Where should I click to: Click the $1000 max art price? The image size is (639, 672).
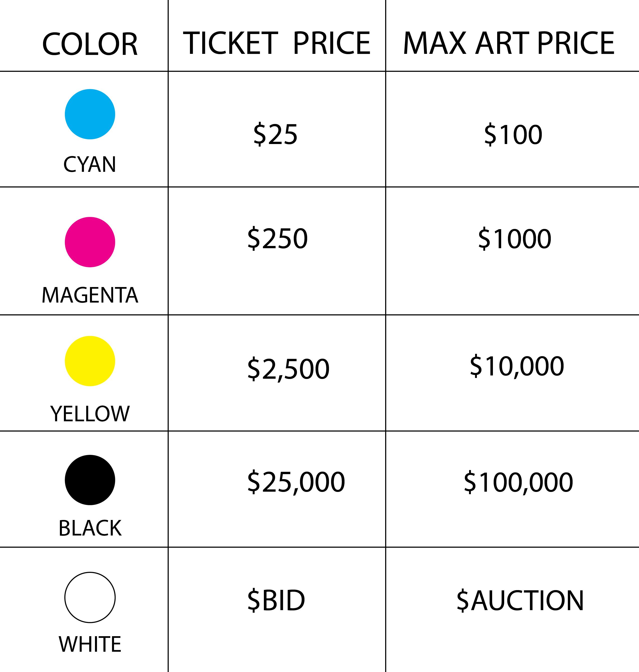coord(515,239)
